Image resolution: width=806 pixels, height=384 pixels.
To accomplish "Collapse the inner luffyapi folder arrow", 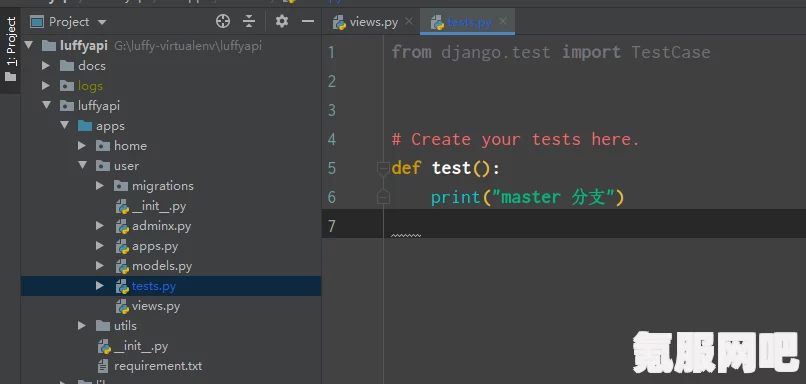I will click(x=47, y=105).
